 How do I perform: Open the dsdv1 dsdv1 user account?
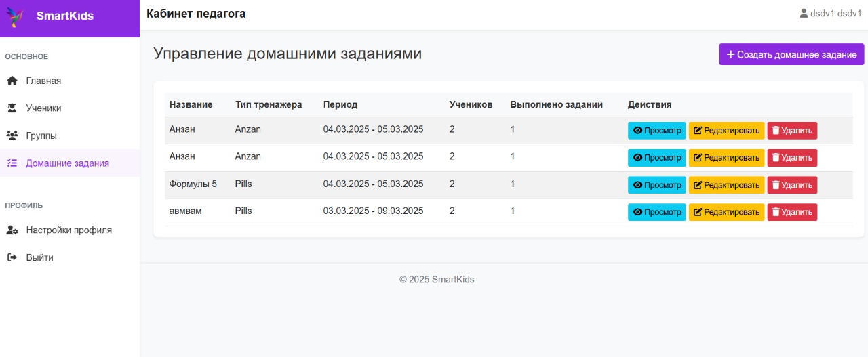[831, 13]
